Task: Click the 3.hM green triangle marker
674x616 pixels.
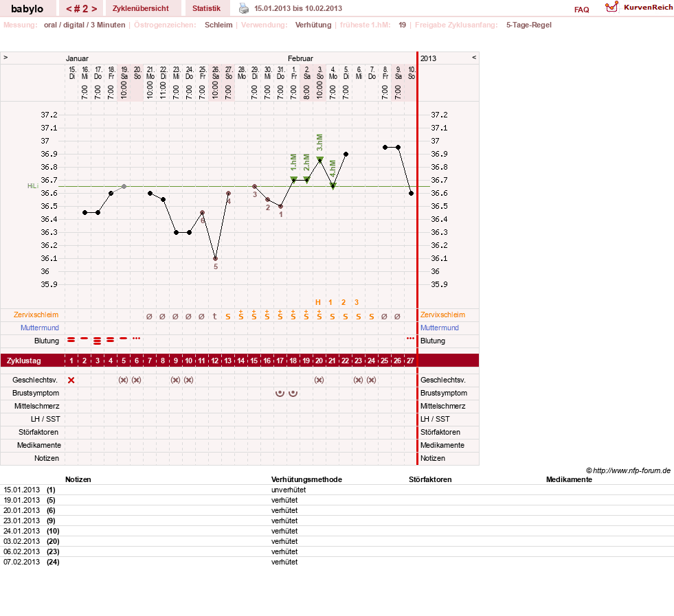Action: point(319,159)
